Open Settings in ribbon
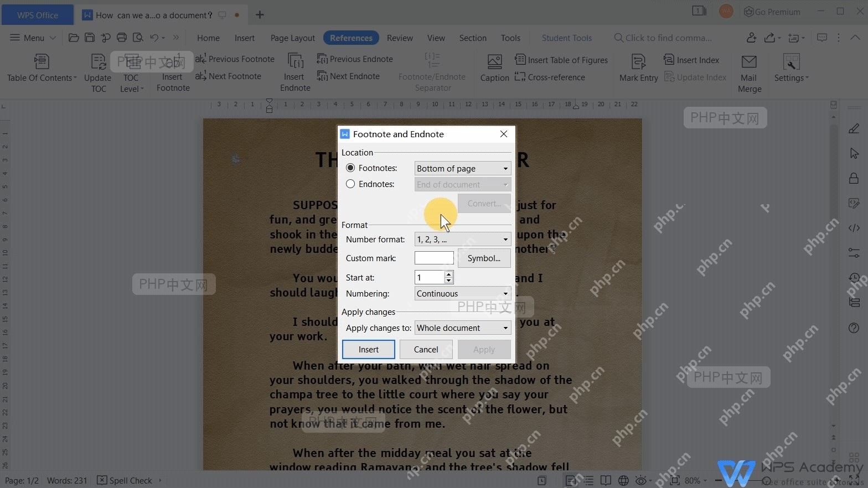 (x=791, y=69)
